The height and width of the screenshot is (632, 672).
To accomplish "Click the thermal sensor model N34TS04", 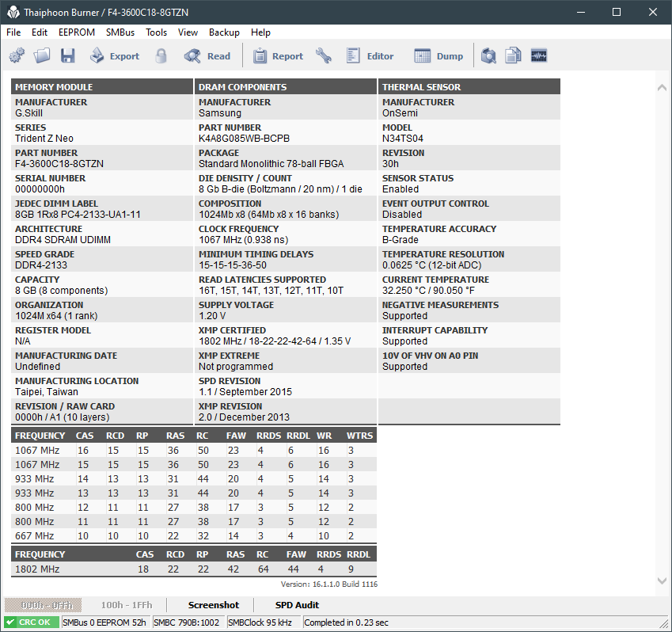I will tap(402, 139).
